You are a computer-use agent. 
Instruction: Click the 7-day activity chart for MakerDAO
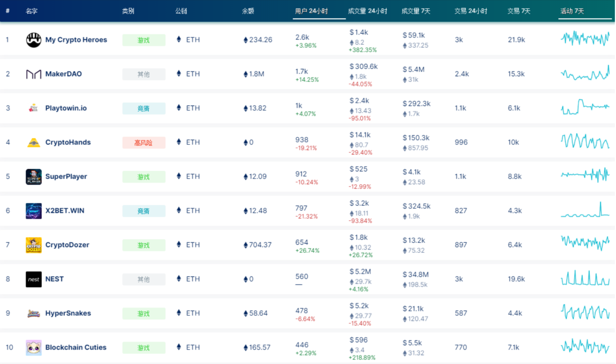585,73
